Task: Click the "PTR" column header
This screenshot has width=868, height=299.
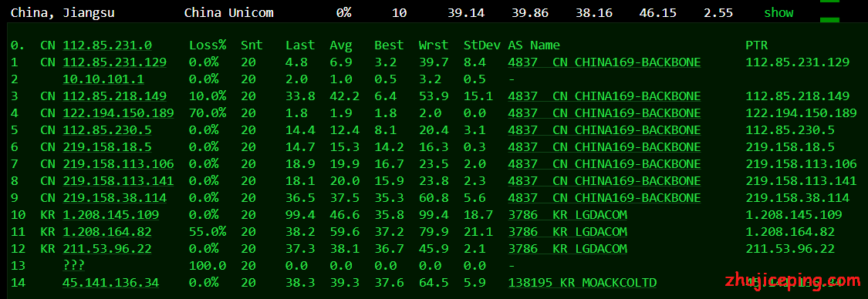Action: coord(757,45)
